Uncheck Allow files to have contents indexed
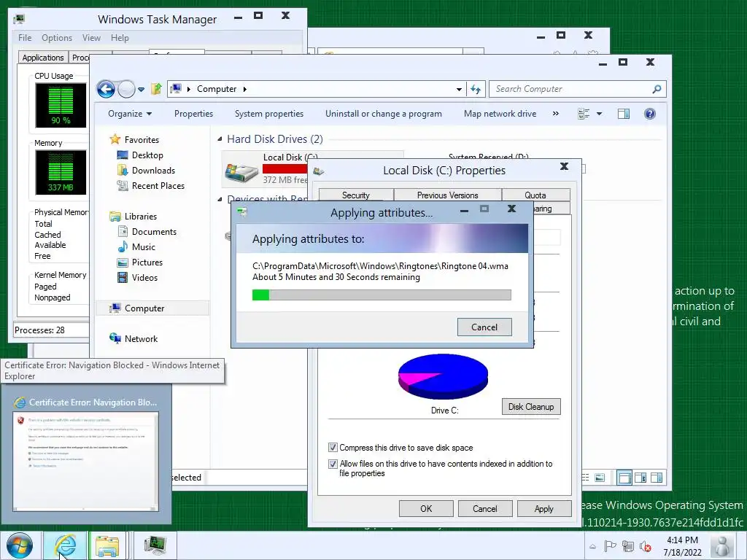 pyautogui.click(x=333, y=464)
